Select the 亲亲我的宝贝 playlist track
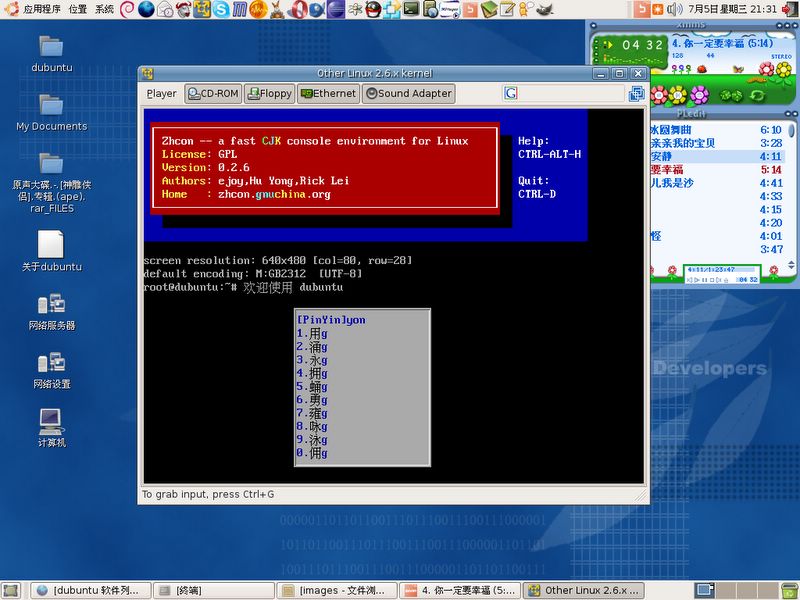Viewport: 800px width, 600px height. coord(717,143)
